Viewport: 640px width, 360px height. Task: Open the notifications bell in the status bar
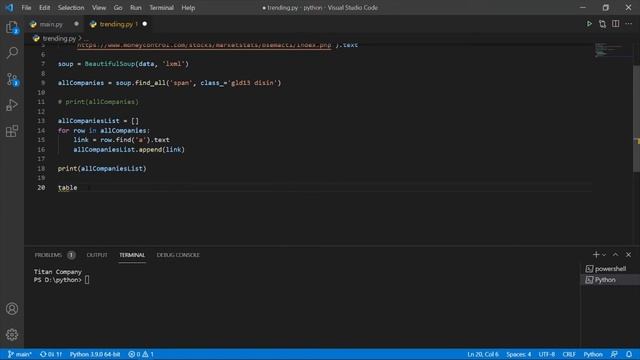pos(629,354)
